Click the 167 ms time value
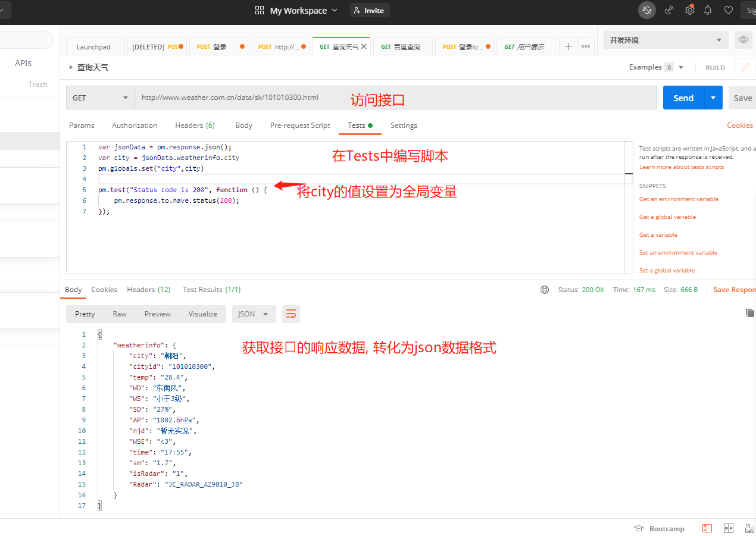The image size is (756, 536). coord(644,290)
